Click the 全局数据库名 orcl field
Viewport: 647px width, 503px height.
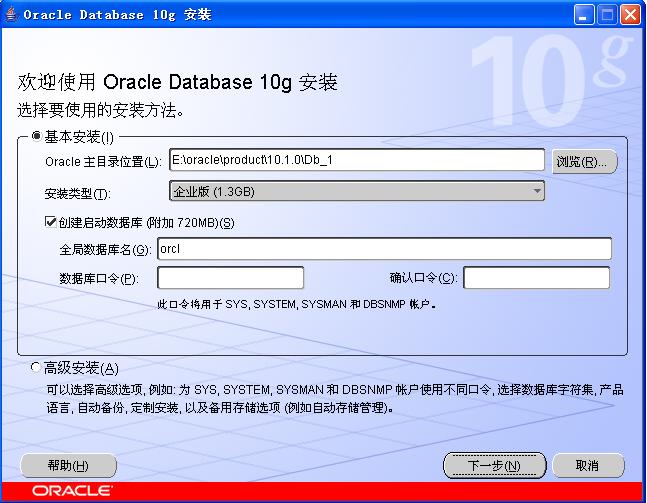point(384,249)
